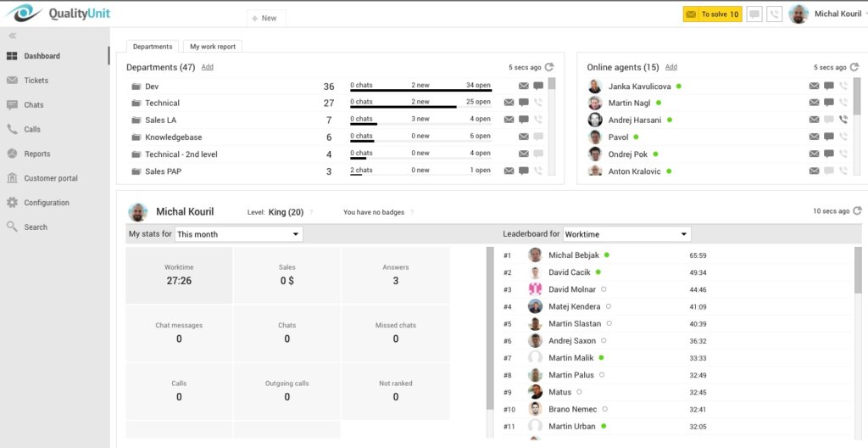Click call icon next to Andrej Harsani

(843, 120)
